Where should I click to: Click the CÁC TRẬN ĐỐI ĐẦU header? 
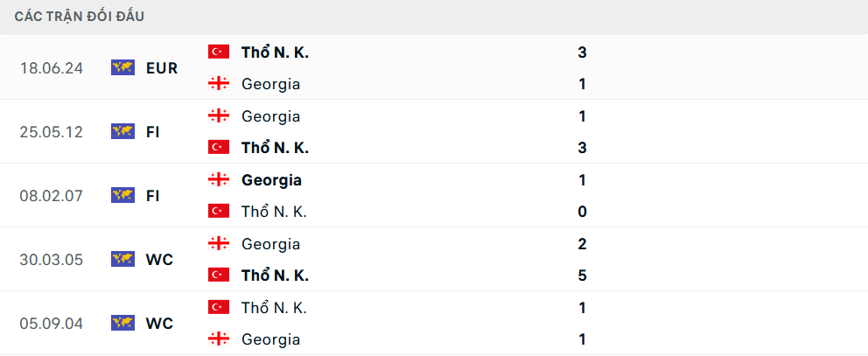coord(80,17)
